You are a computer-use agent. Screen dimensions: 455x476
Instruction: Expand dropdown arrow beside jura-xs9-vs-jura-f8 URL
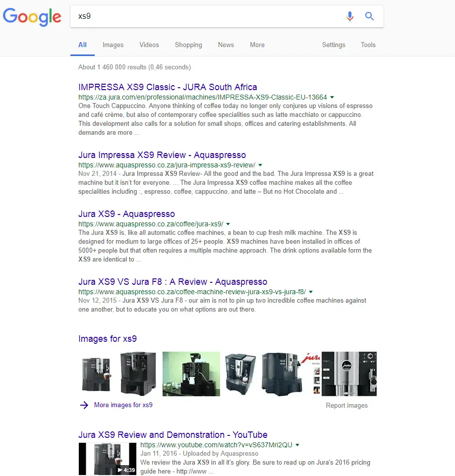[311, 292]
